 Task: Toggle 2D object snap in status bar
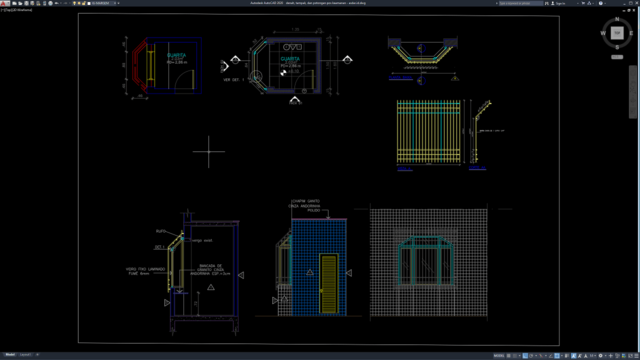(x=557, y=356)
